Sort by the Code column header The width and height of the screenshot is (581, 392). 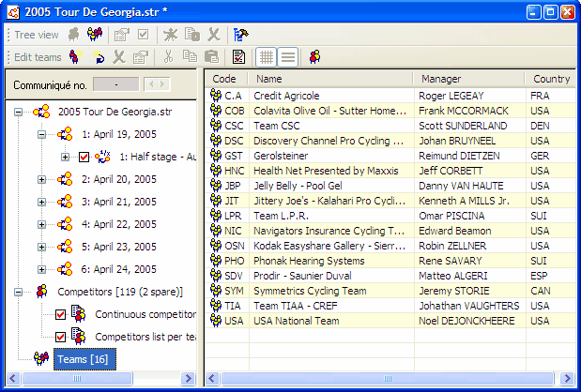point(227,79)
